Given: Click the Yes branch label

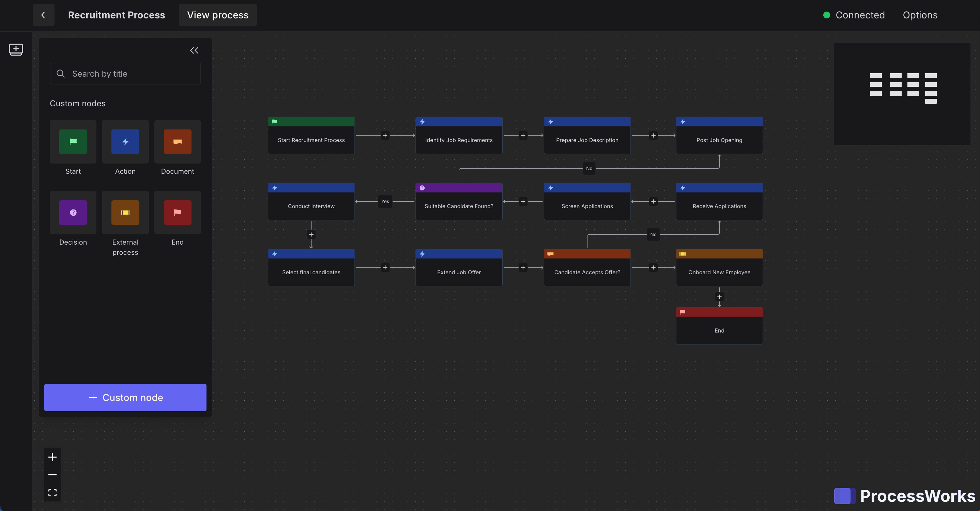Looking at the screenshot, I should tap(385, 202).
